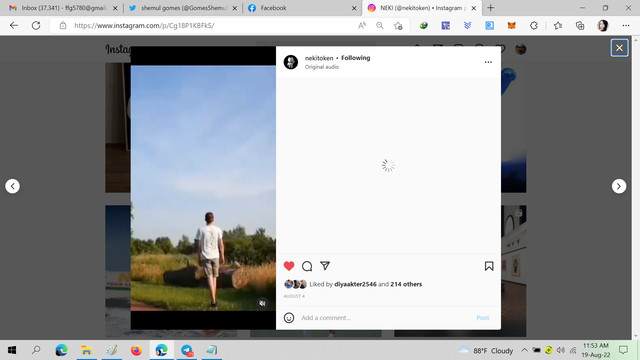640x360 pixels.
Task: Refresh the page
Action: tap(36, 25)
